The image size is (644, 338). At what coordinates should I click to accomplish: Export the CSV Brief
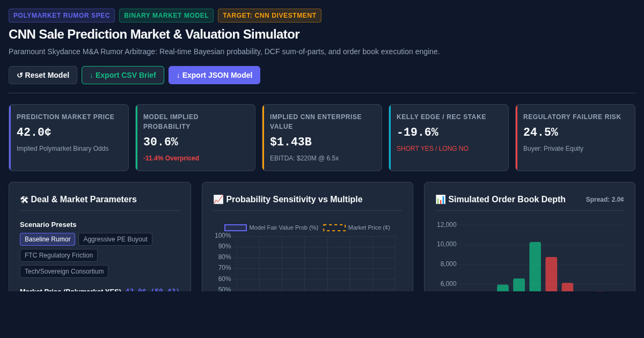[123, 75]
